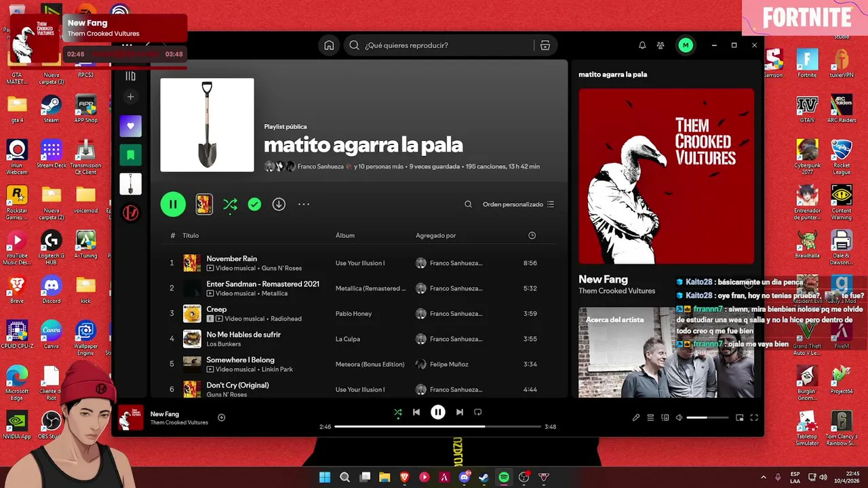Open the mini player icon

click(x=739, y=418)
